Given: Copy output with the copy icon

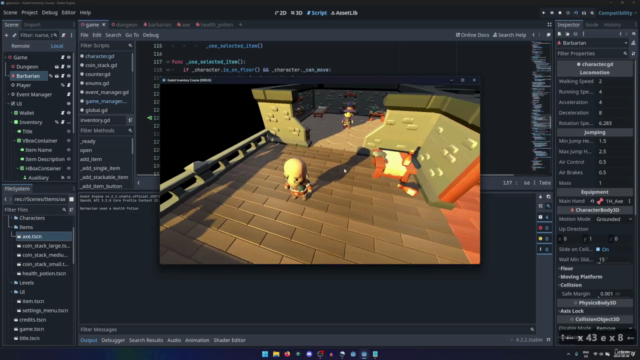Looking at the screenshot, I should click(x=548, y=197).
